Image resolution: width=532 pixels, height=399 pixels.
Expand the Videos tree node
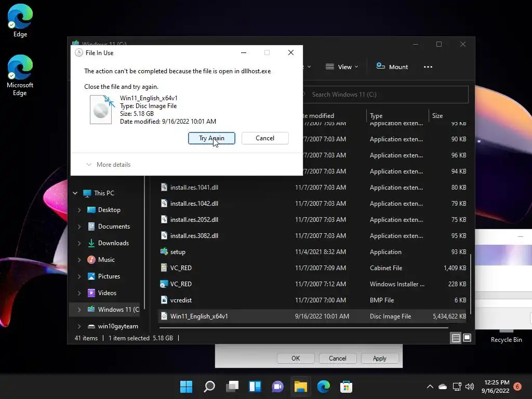(79, 293)
